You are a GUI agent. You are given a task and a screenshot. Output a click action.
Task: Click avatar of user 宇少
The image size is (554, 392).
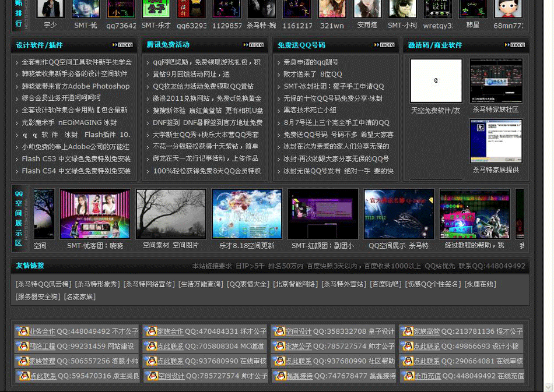pos(51,9)
